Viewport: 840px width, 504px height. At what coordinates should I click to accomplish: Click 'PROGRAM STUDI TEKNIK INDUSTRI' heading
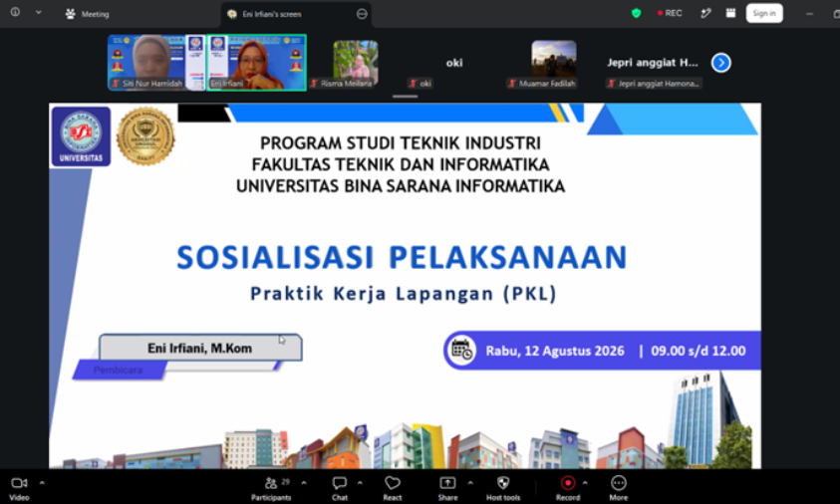(x=401, y=143)
